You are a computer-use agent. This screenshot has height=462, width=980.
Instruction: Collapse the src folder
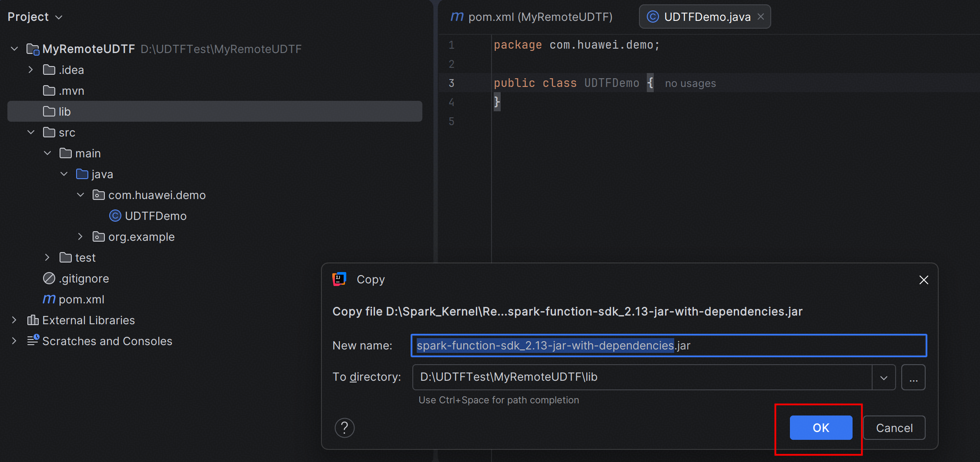coord(30,132)
